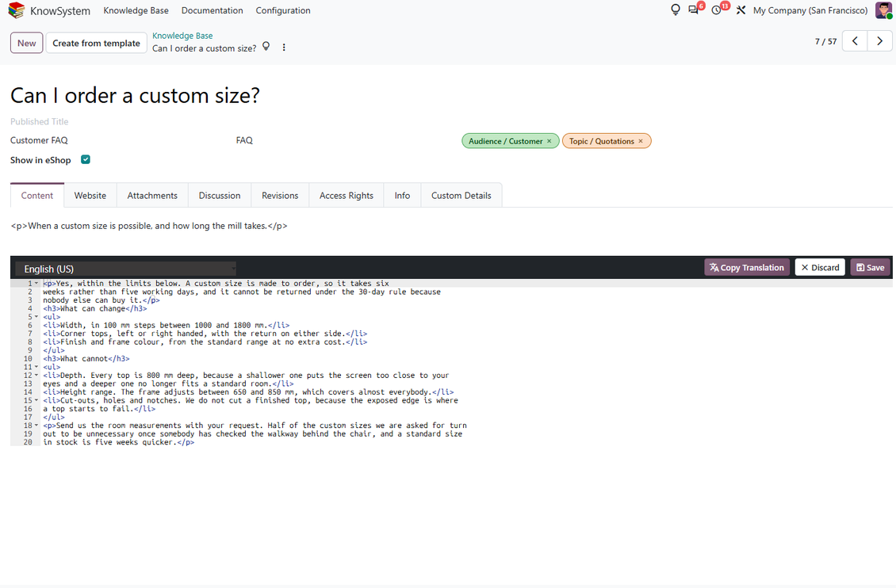Edit the article title field
This screenshot has height=588, width=896.
pyautogui.click(x=135, y=95)
